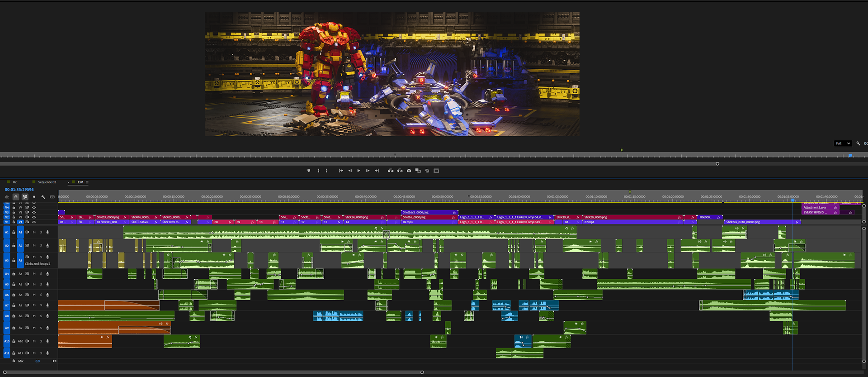Play the sequence in program monitor

359,171
